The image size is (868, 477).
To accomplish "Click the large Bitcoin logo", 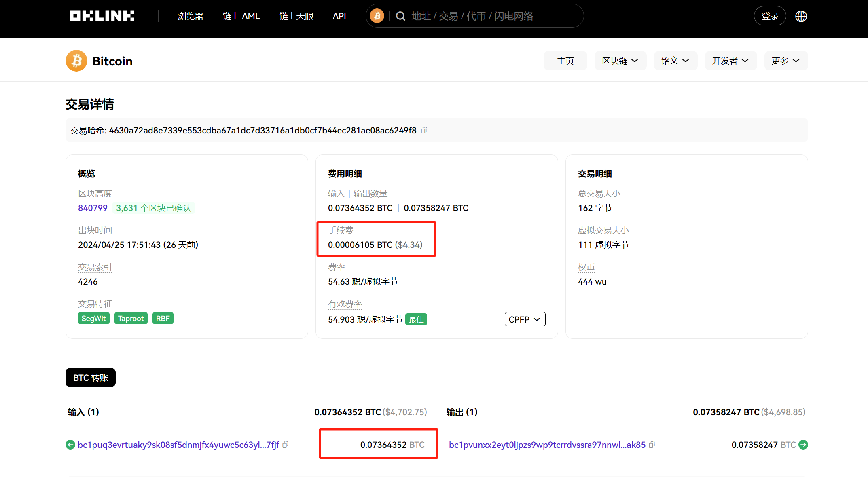I will tap(76, 61).
